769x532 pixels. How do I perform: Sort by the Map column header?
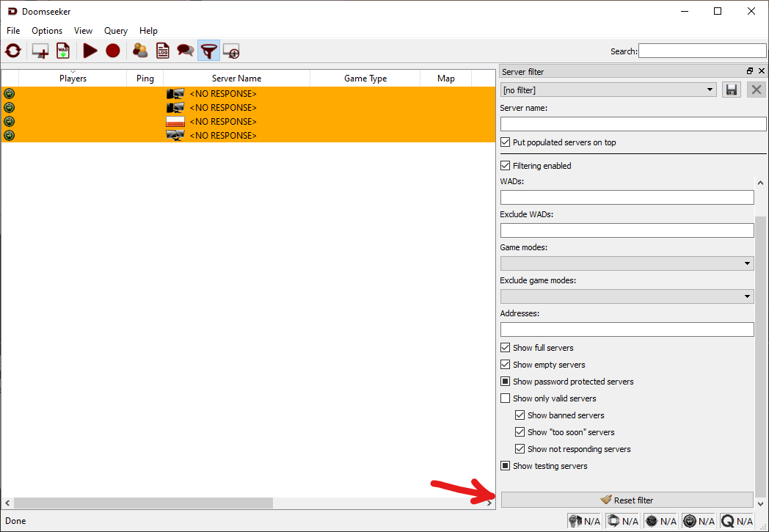click(446, 79)
